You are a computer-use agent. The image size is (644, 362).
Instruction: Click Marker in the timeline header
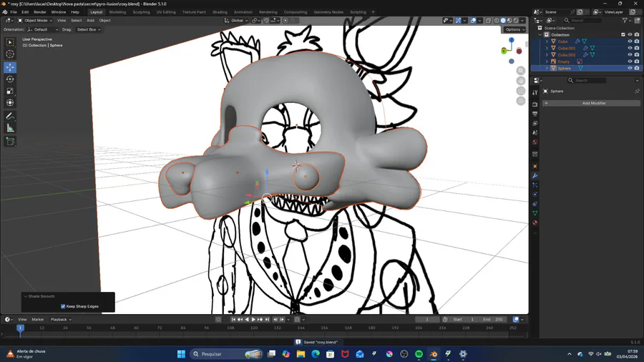38,319
